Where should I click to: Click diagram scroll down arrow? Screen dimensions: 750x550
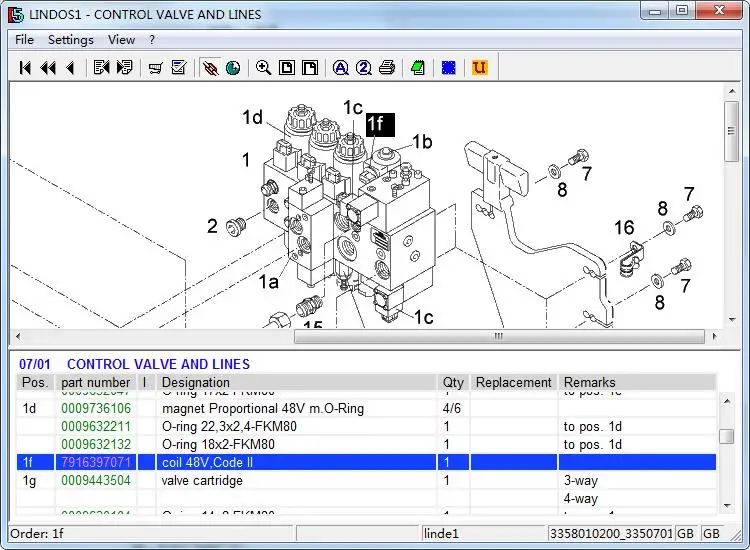pos(732,319)
